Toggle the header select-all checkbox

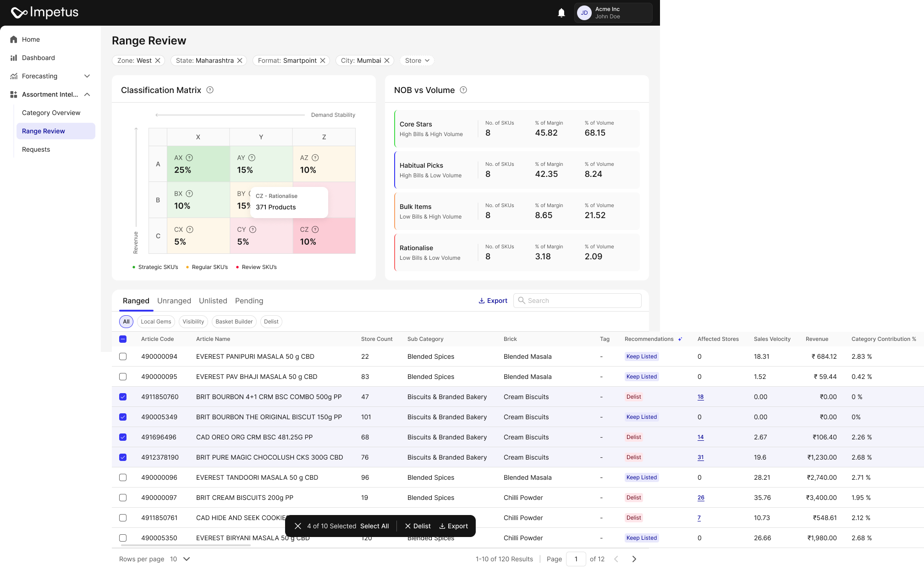123,339
